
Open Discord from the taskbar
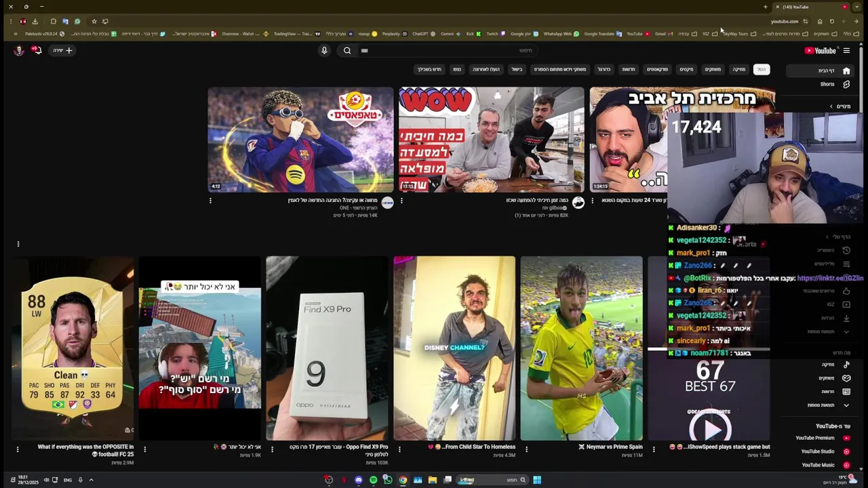359,480
